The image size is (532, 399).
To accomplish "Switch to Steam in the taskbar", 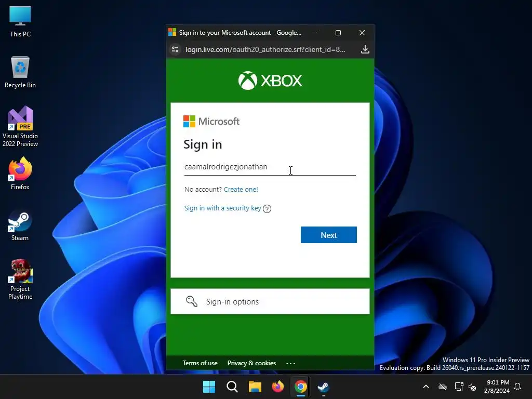I will [x=323, y=387].
